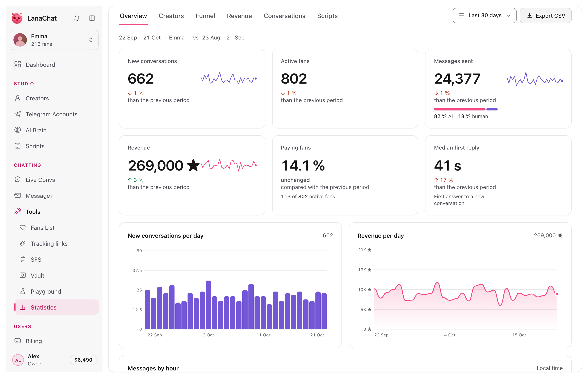This screenshot has width=588, height=378.
Task: Open the Vault tool
Action: click(x=57, y=275)
